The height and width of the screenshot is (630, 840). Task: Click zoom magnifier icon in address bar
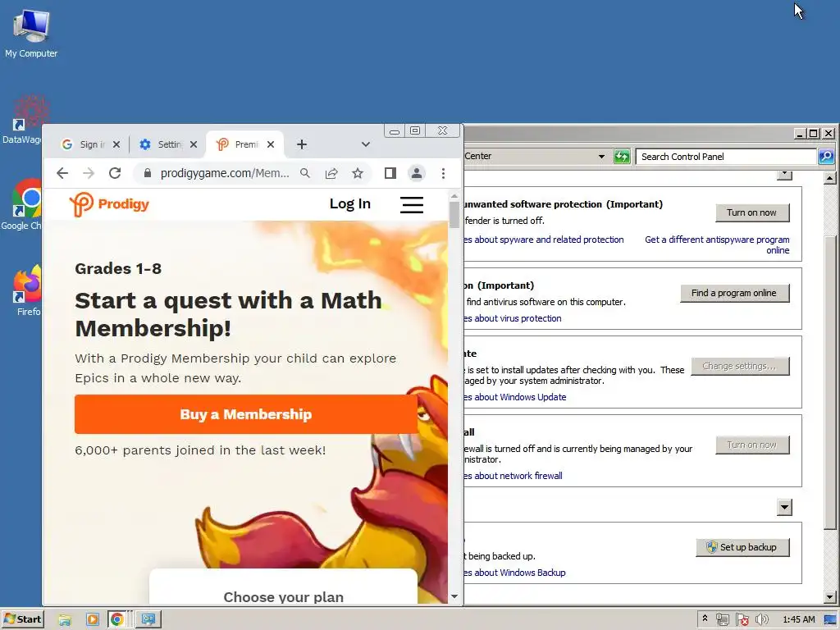[305, 173]
